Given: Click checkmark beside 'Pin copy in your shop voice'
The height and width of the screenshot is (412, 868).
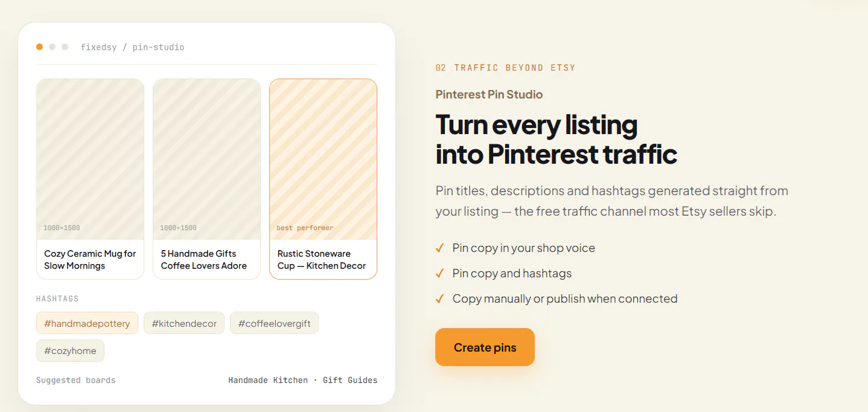Looking at the screenshot, I should click(x=440, y=248).
